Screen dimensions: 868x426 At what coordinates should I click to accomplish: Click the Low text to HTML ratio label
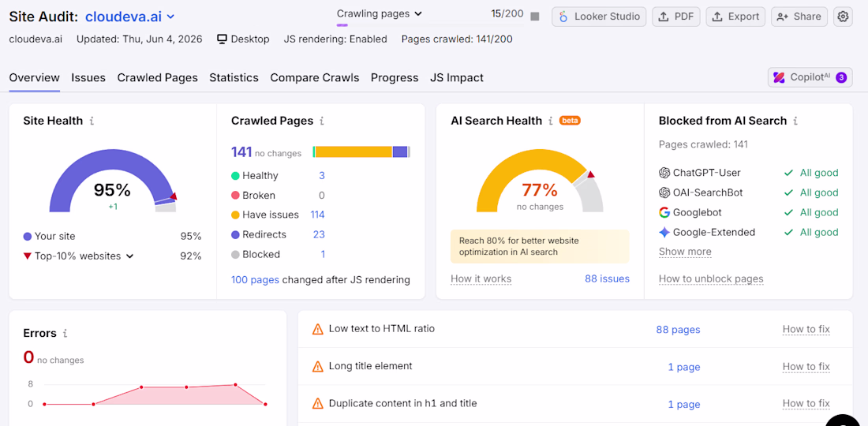coord(381,329)
